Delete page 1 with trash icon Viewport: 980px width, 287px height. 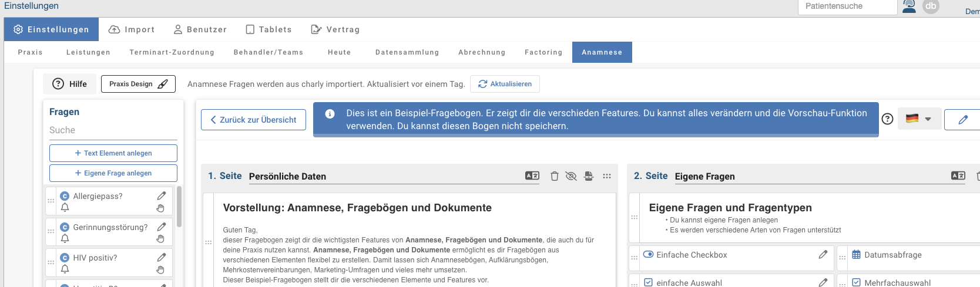pos(554,176)
